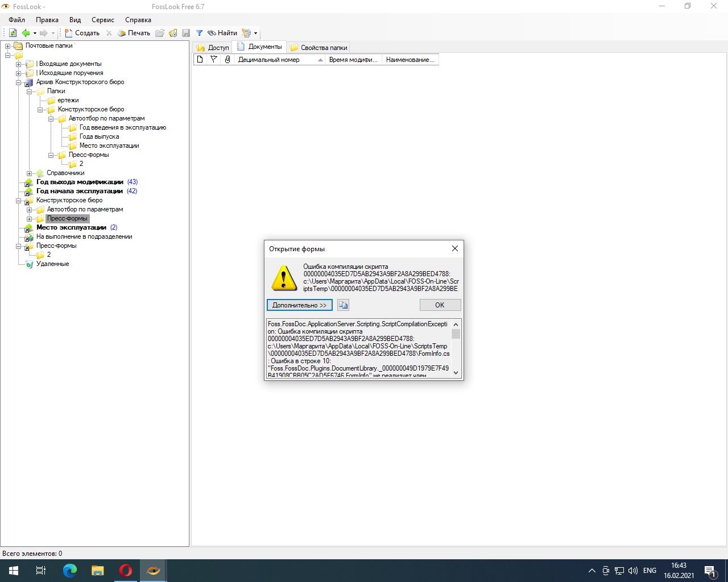Select Год выхода модификации (43) item

click(87, 182)
